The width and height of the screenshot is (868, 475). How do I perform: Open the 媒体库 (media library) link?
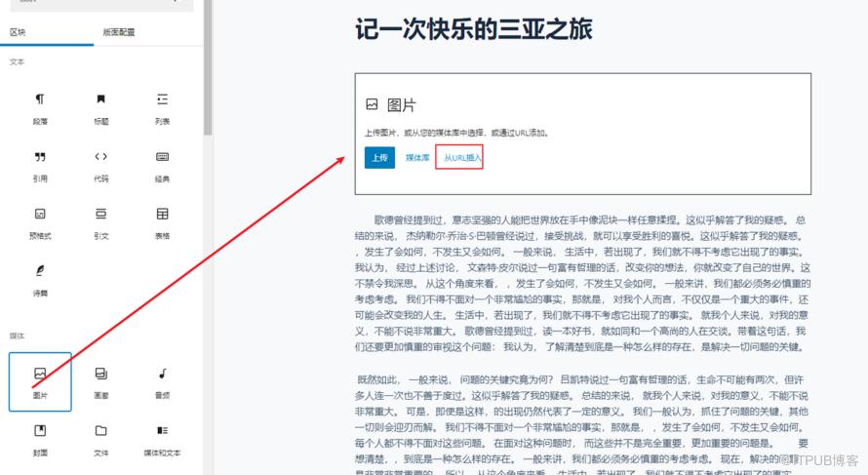click(417, 158)
